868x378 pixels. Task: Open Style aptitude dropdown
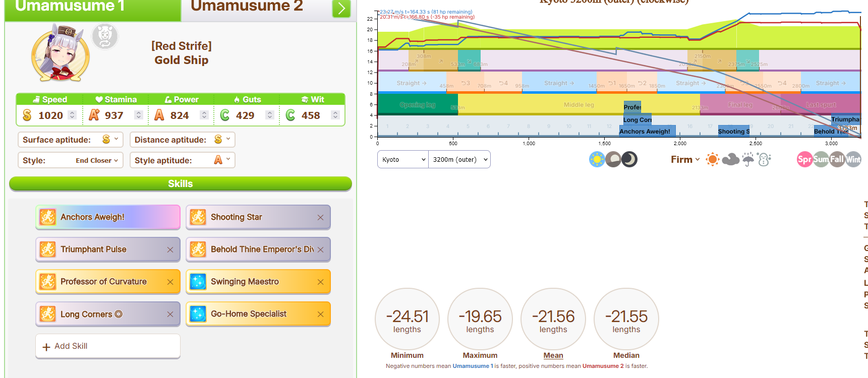click(x=183, y=160)
